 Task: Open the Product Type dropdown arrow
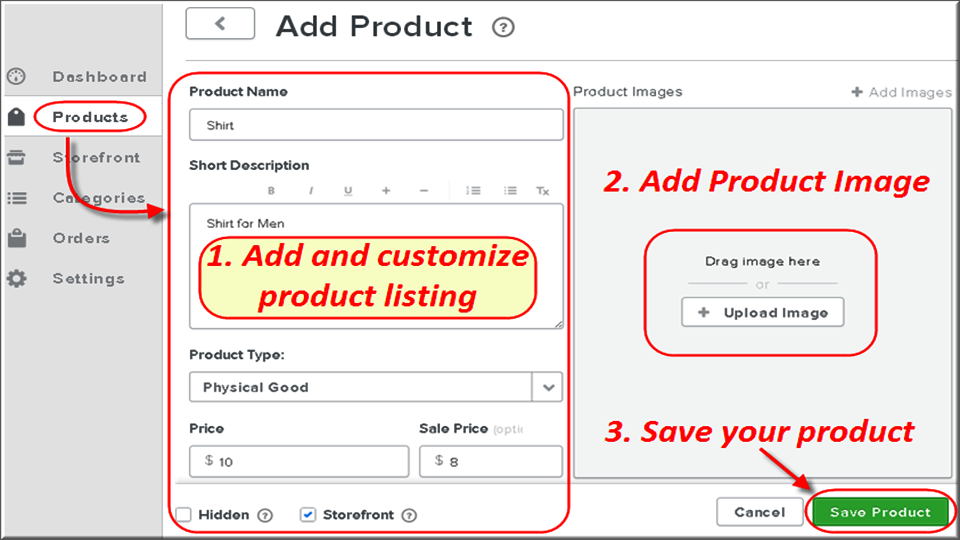coord(548,387)
